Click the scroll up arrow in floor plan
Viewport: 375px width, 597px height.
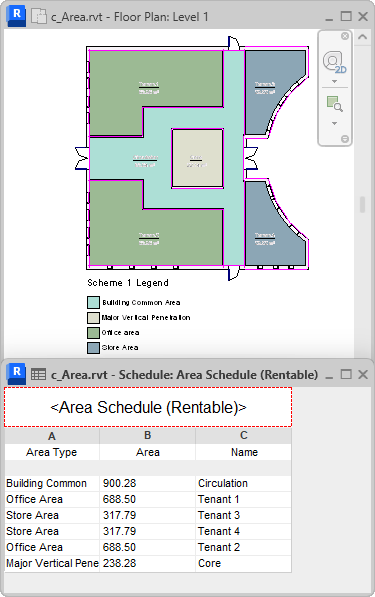tap(363, 37)
